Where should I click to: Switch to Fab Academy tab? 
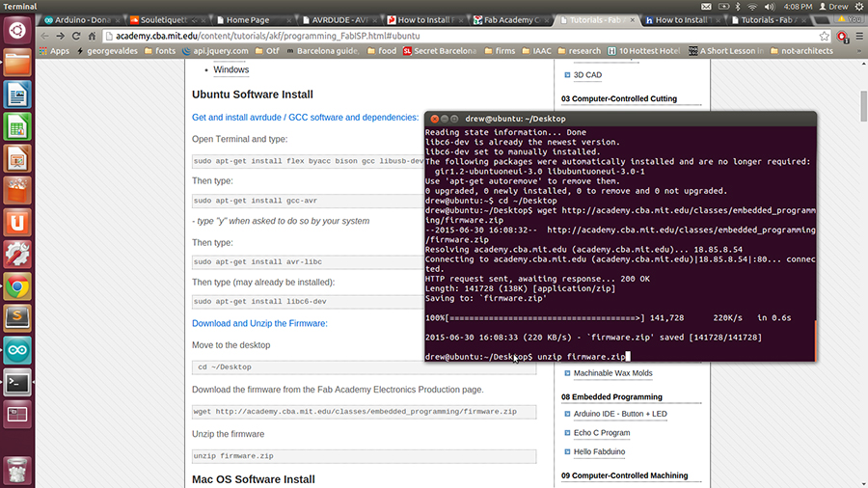510,20
